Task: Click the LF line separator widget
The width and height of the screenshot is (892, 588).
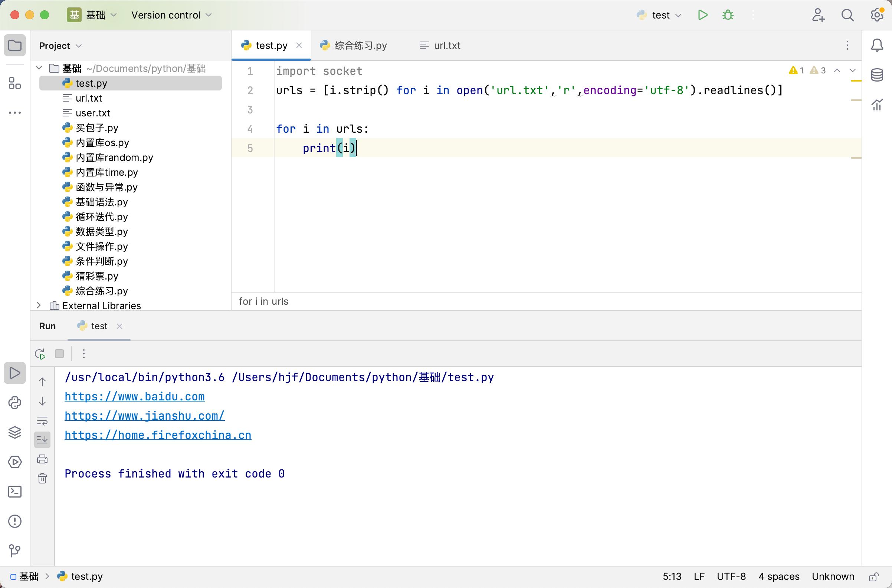Action: 699,577
